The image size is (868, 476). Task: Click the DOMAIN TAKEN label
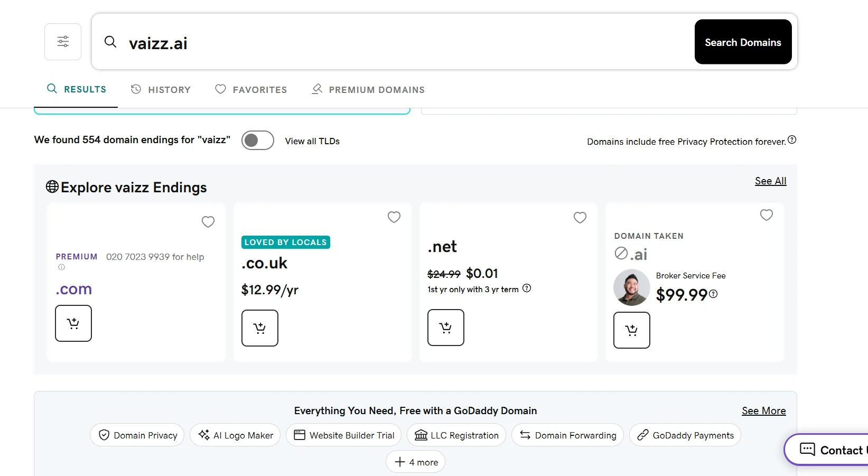[649, 236]
